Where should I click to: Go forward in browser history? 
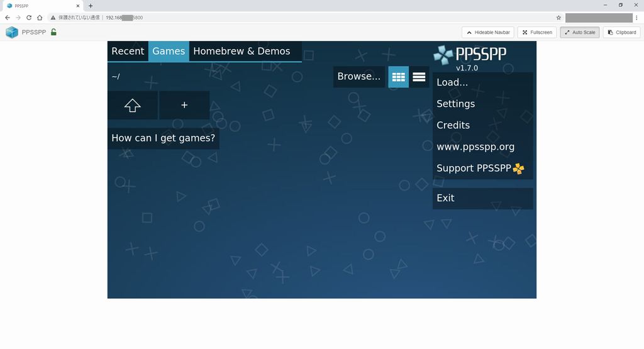coord(18,18)
